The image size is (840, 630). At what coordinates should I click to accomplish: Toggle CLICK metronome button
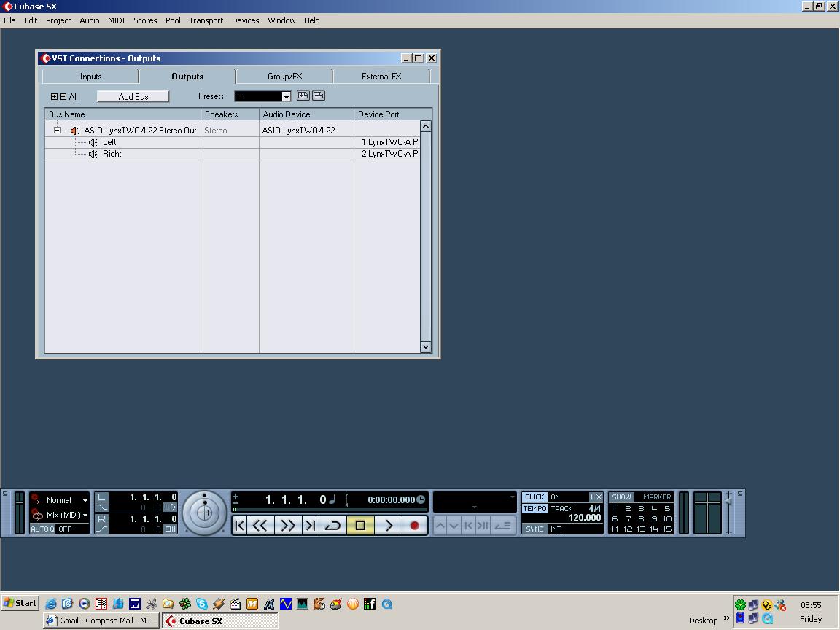pyautogui.click(x=534, y=497)
